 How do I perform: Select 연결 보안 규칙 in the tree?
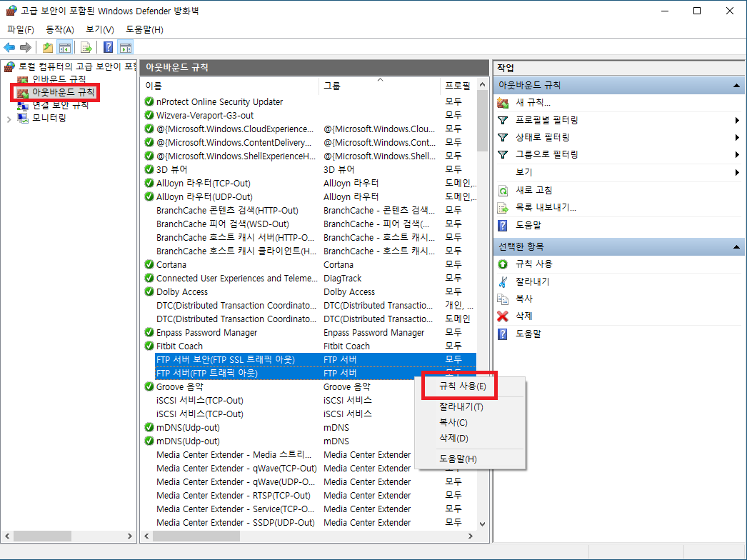[60, 105]
